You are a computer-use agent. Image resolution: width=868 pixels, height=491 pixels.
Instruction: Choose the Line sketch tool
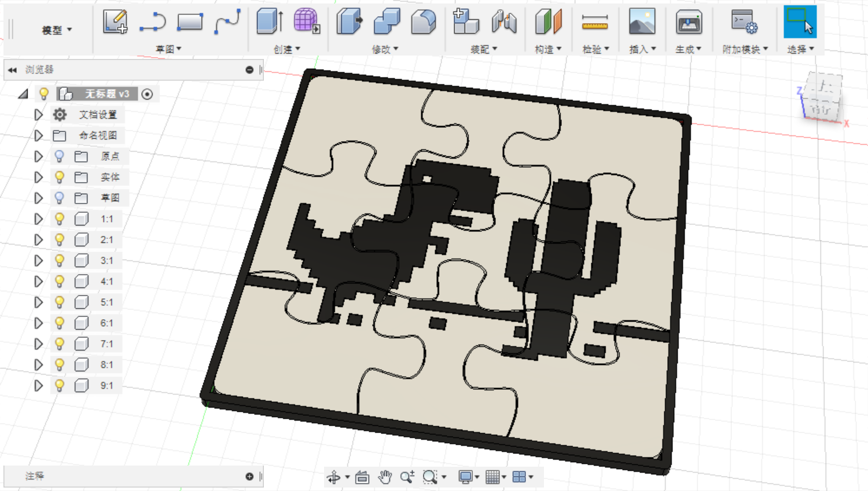(x=152, y=22)
